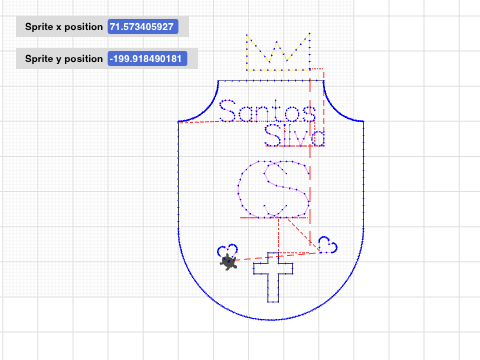This screenshot has height=360, width=480.
Task: Click the yellow crown drawing
Action: pos(278,52)
